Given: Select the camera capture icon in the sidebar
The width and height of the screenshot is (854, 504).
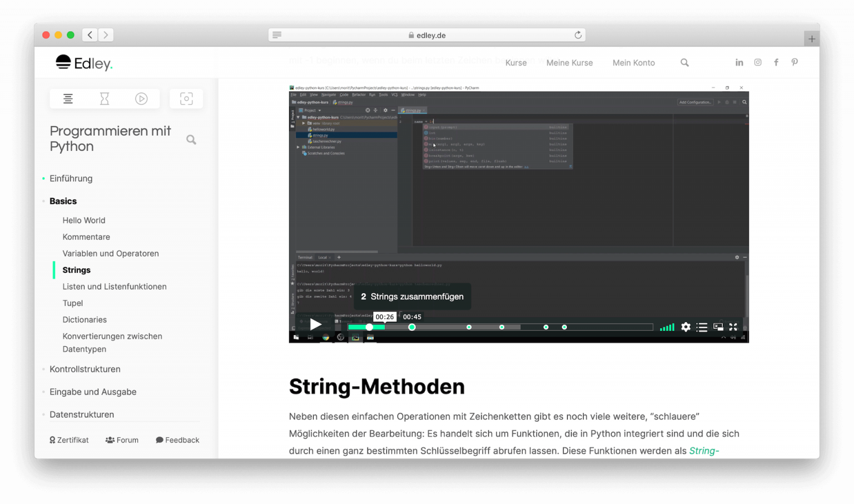Looking at the screenshot, I should click(x=186, y=98).
